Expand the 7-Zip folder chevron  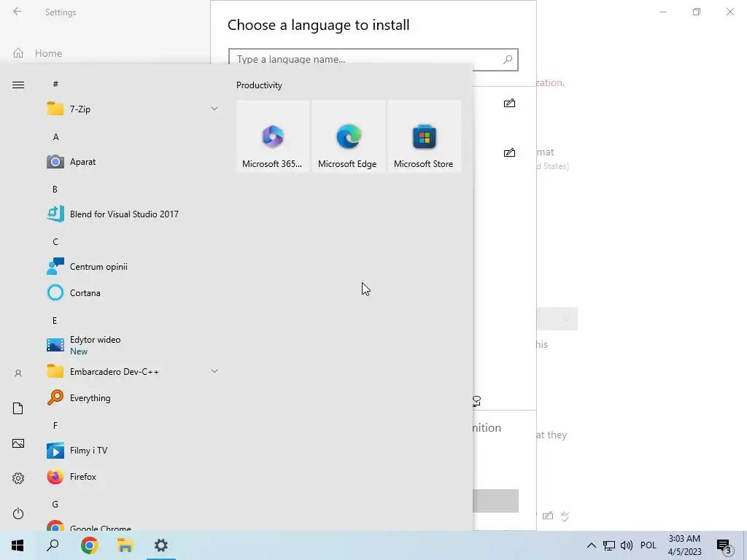[x=214, y=109]
